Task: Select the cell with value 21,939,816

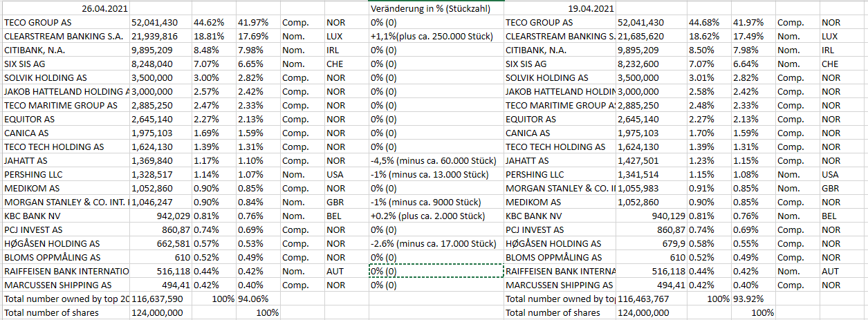Action: [x=154, y=36]
